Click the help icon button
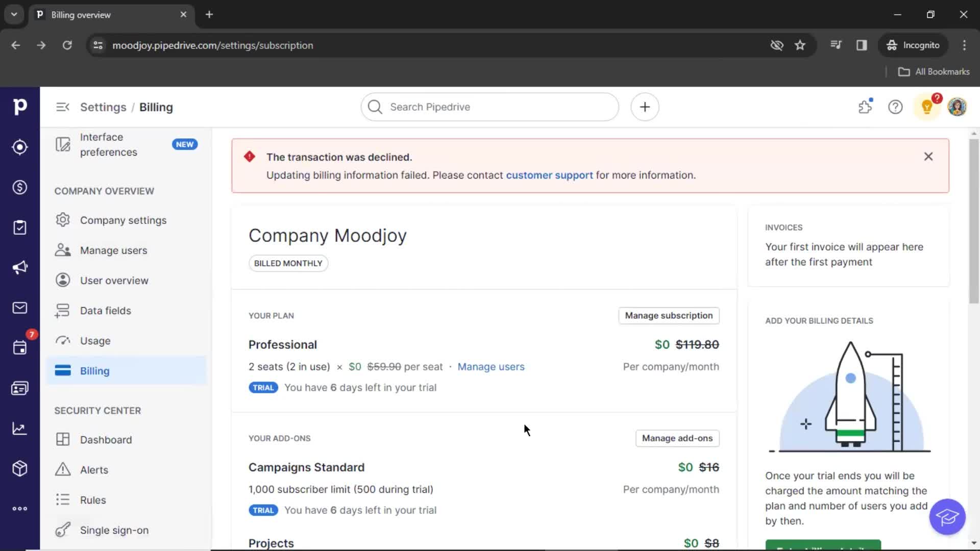 [895, 106]
